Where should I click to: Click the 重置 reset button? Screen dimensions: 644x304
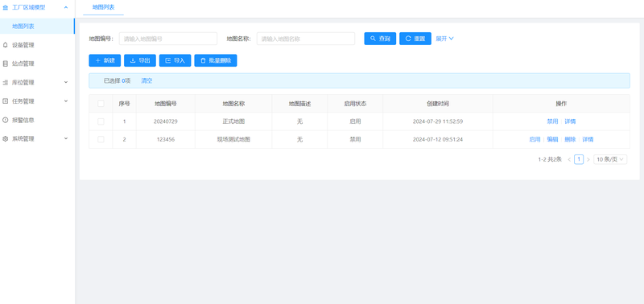tap(415, 39)
